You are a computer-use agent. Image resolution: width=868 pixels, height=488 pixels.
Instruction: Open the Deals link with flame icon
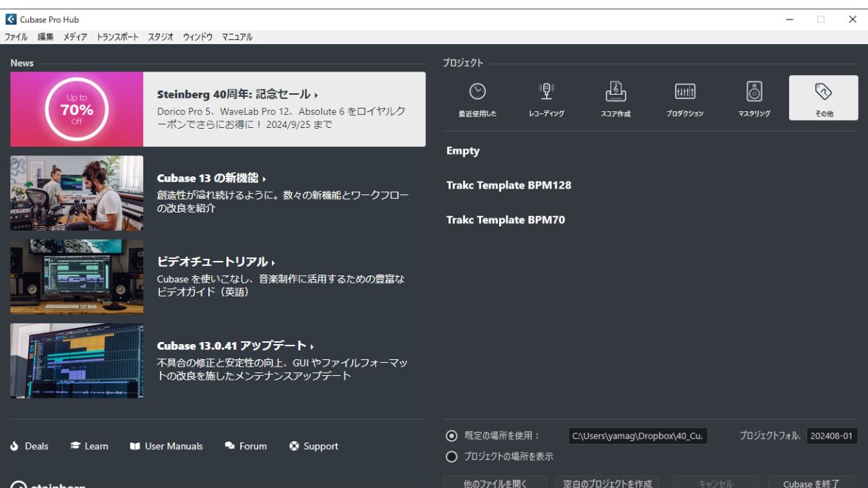coord(30,446)
